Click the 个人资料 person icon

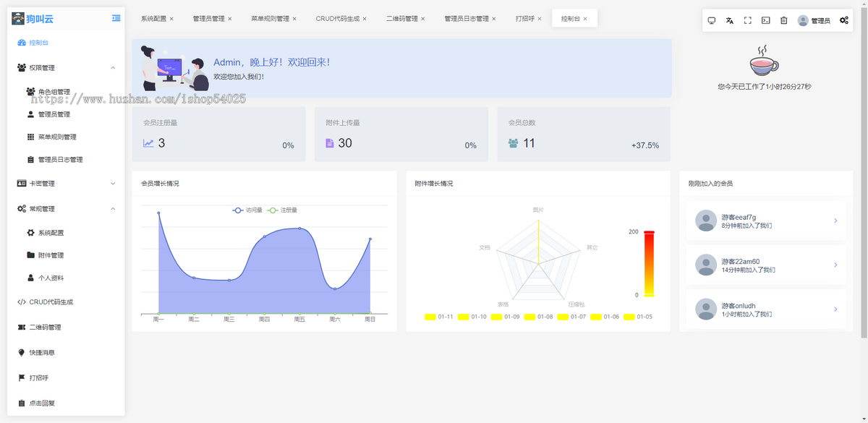click(30, 278)
